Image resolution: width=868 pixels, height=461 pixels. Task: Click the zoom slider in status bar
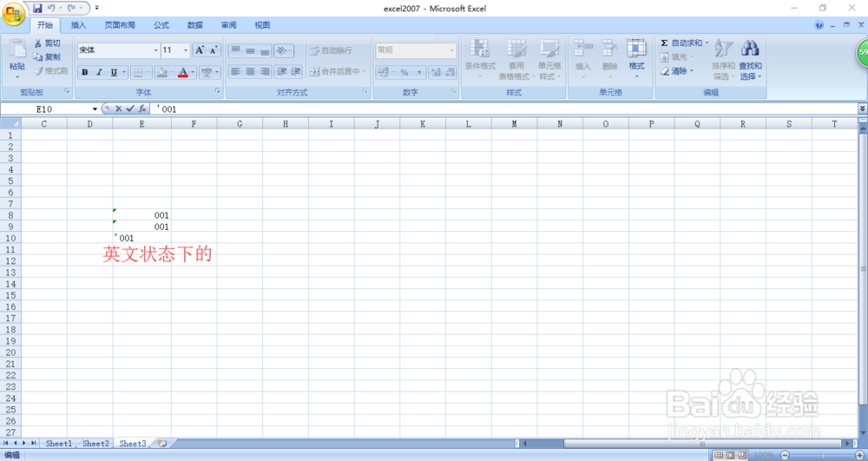(822, 455)
